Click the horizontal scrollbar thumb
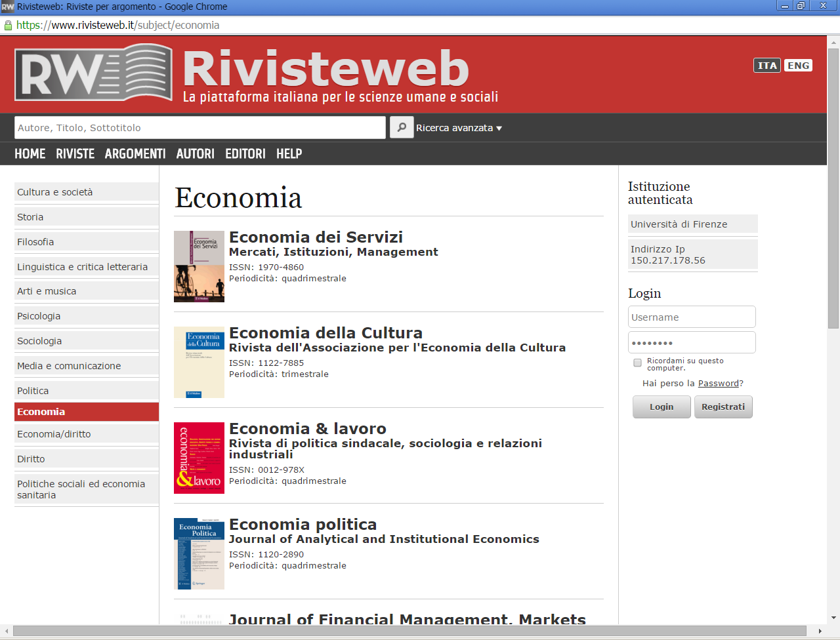This screenshot has height=640, width=840. [x=409, y=631]
